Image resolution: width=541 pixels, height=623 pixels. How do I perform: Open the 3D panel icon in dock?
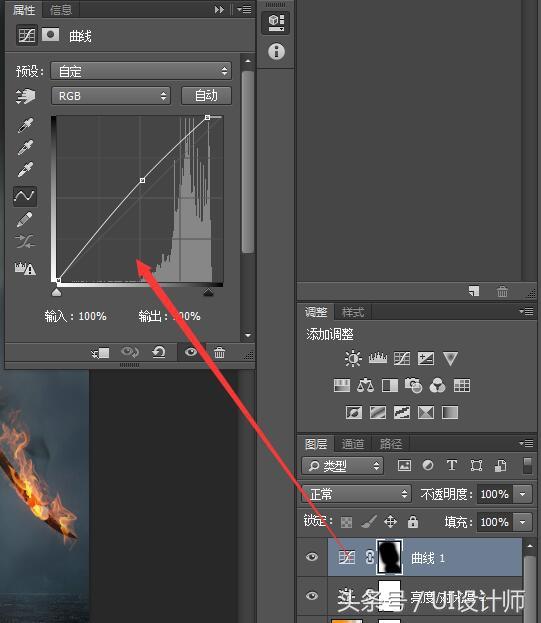point(276,22)
